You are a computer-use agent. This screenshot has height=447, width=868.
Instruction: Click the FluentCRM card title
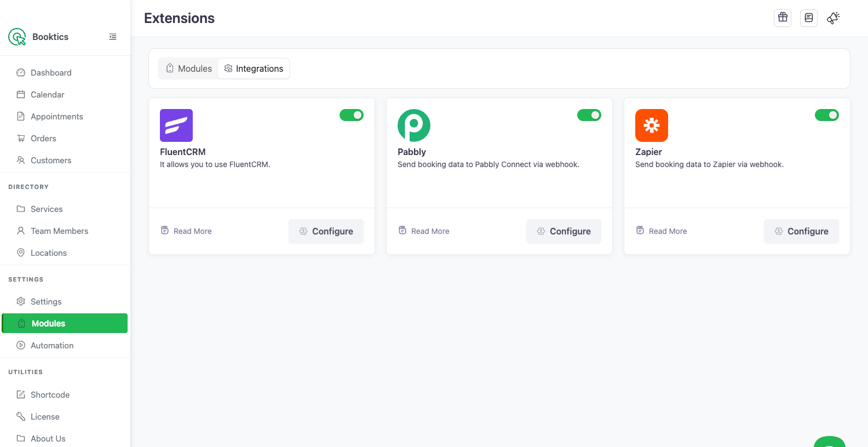(x=183, y=152)
